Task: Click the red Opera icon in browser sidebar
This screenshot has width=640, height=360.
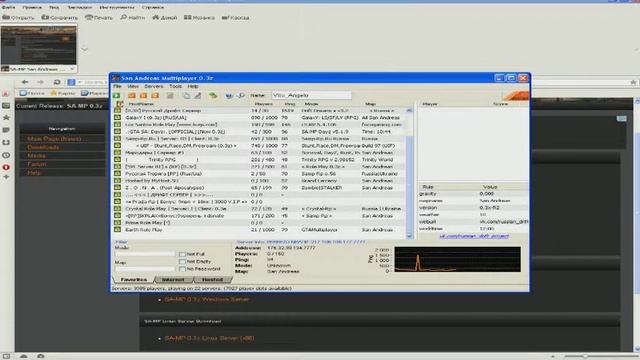Action: point(6,167)
